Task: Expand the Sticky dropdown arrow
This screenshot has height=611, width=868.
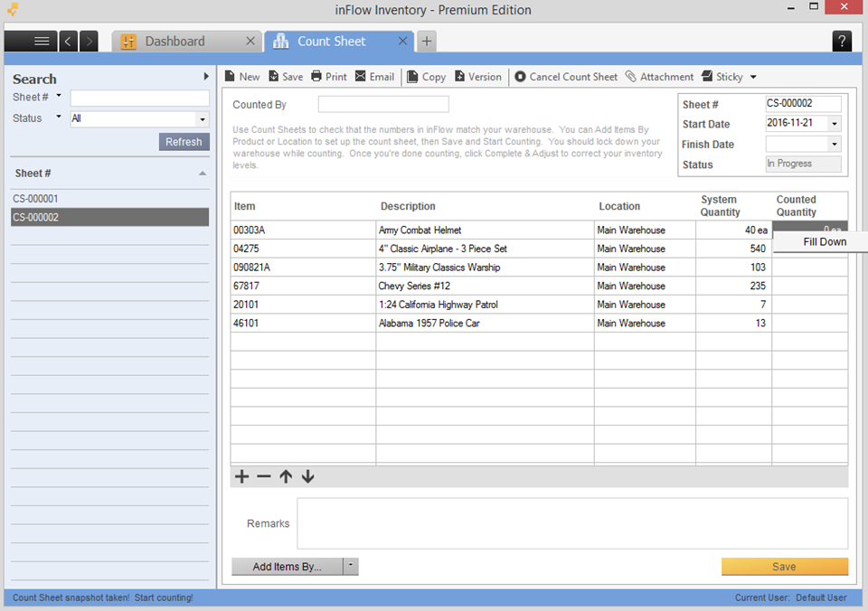Action: [753, 78]
